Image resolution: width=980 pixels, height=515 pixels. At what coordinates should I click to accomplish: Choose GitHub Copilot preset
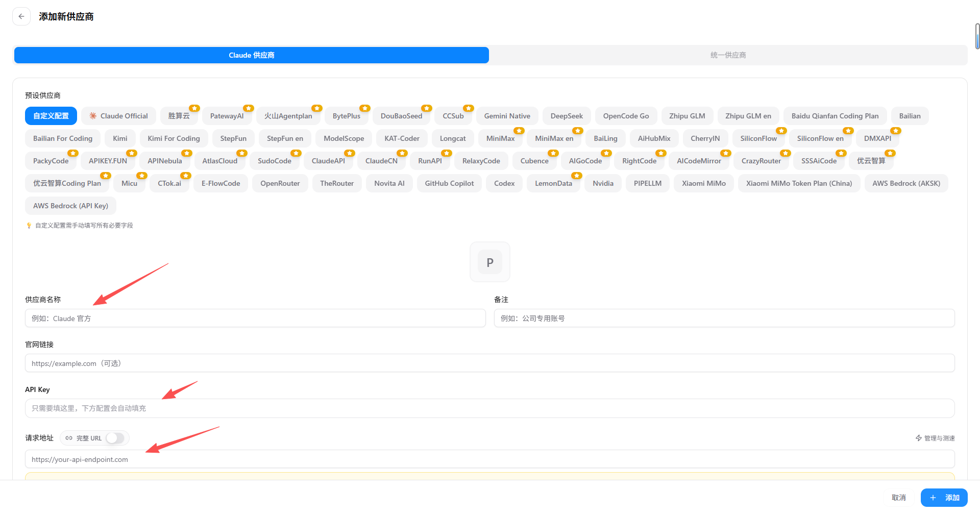coord(449,183)
